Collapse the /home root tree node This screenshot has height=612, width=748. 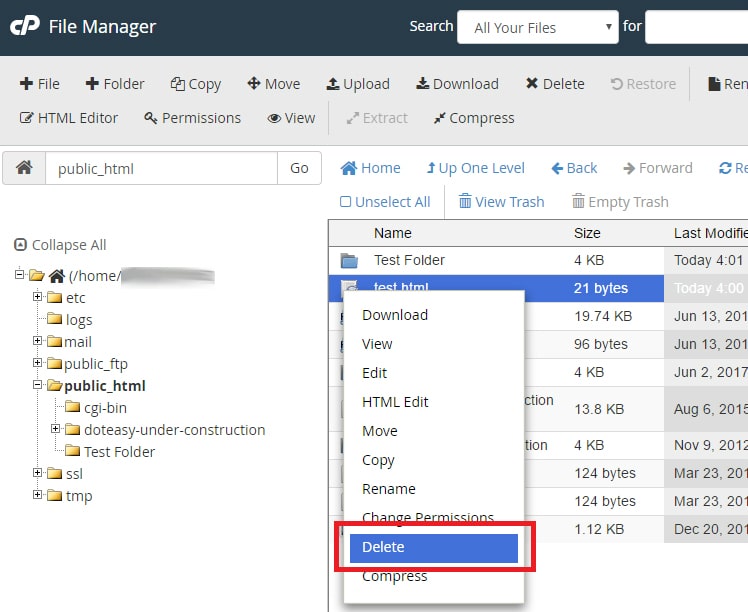coord(19,274)
